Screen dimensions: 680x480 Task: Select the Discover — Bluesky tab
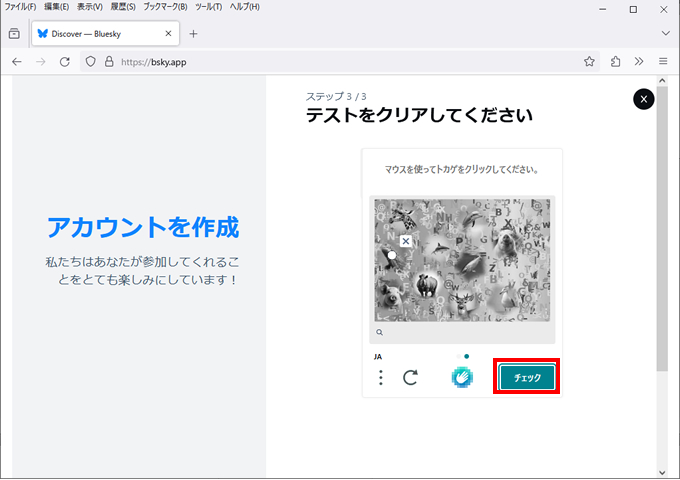(x=105, y=34)
